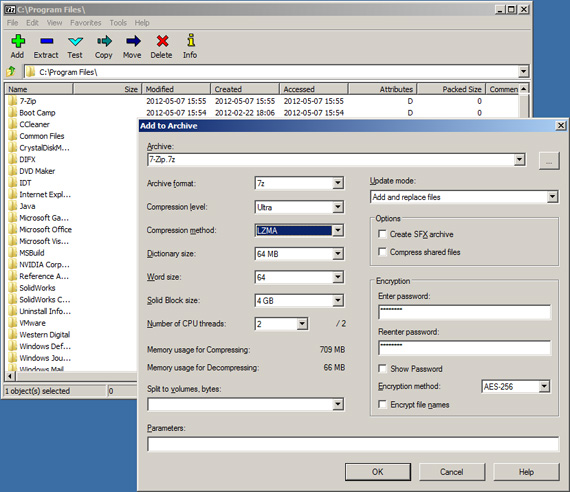Open the Favorites menu

[x=85, y=23]
